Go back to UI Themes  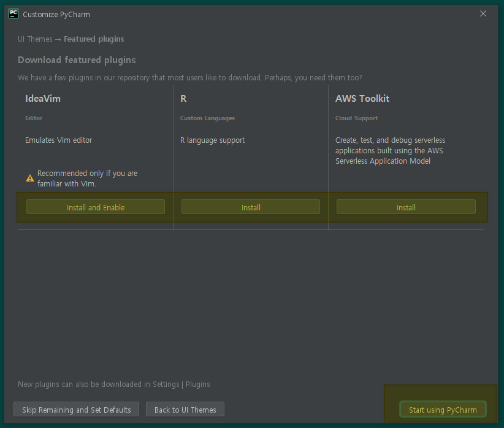pos(185,410)
